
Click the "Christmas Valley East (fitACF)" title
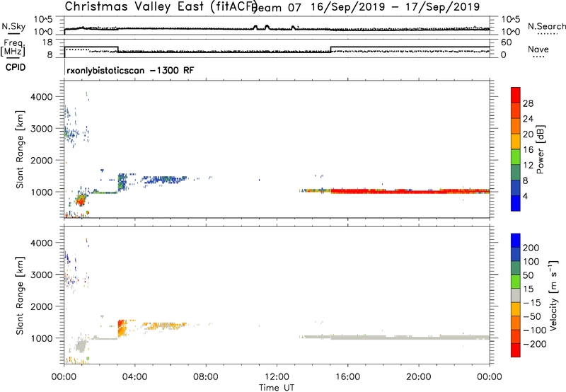pos(161,6)
